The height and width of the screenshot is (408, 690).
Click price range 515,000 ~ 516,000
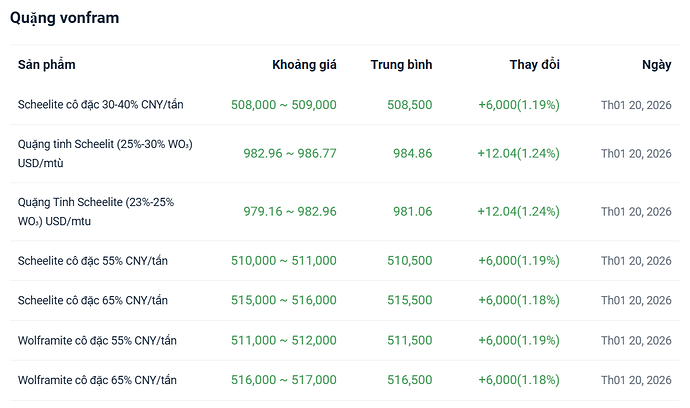(283, 301)
